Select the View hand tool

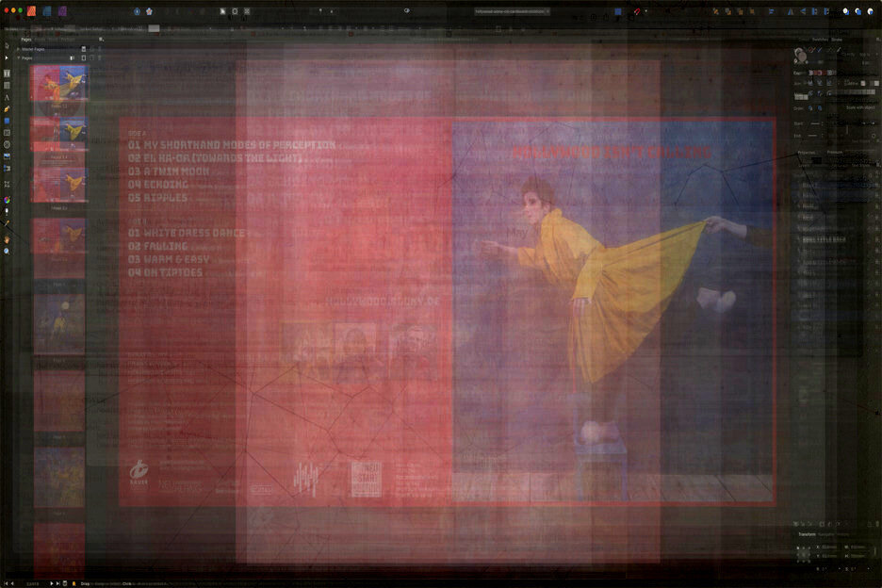click(x=7, y=239)
